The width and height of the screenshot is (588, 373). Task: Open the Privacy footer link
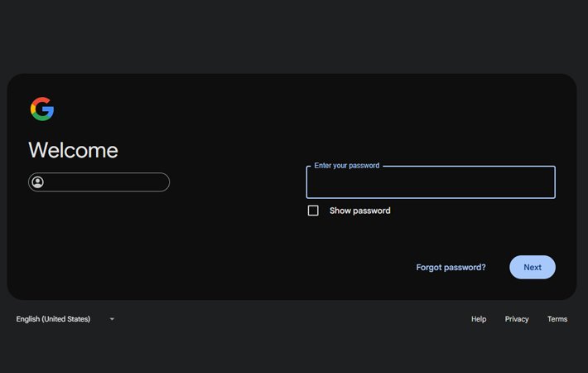coord(517,319)
